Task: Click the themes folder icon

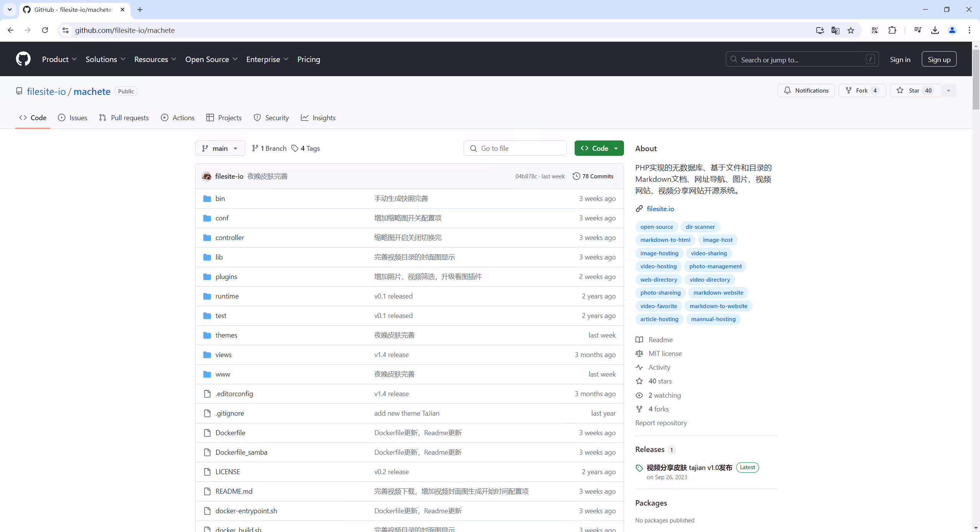Action: point(207,335)
